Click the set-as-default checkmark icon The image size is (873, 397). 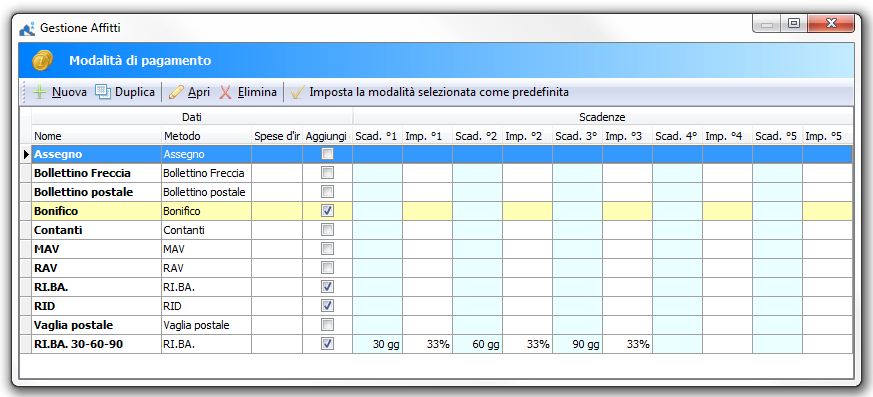pyautogui.click(x=297, y=92)
